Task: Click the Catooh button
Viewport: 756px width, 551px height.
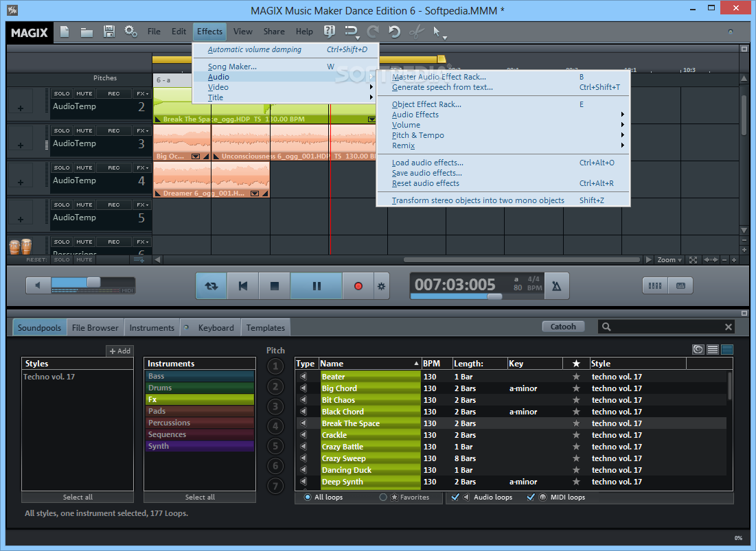Action: pos(563,327)
